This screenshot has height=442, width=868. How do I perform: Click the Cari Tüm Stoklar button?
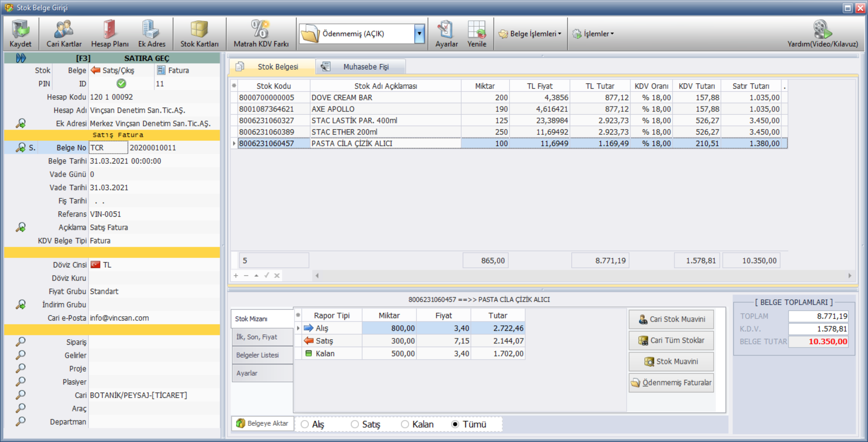pos(671,340)
